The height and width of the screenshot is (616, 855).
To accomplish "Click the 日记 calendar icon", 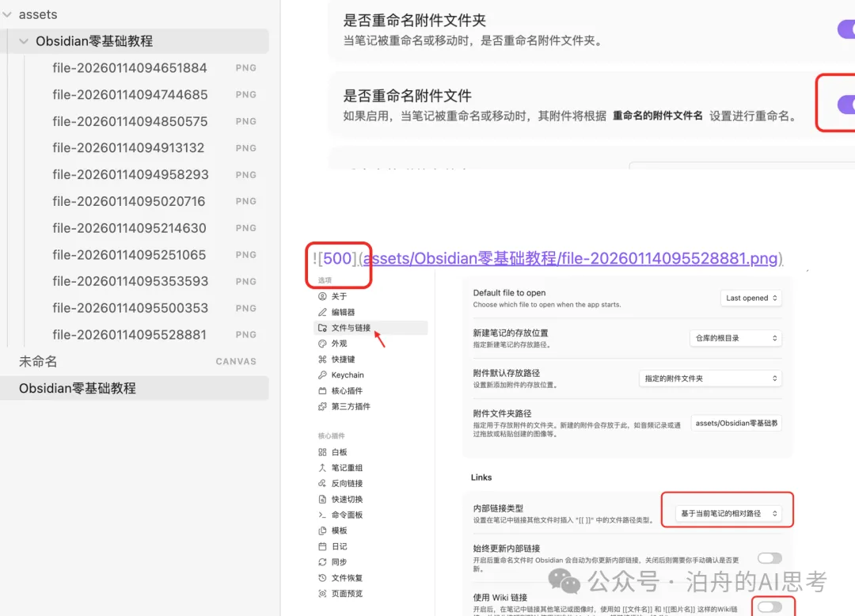I will point(322,546).
